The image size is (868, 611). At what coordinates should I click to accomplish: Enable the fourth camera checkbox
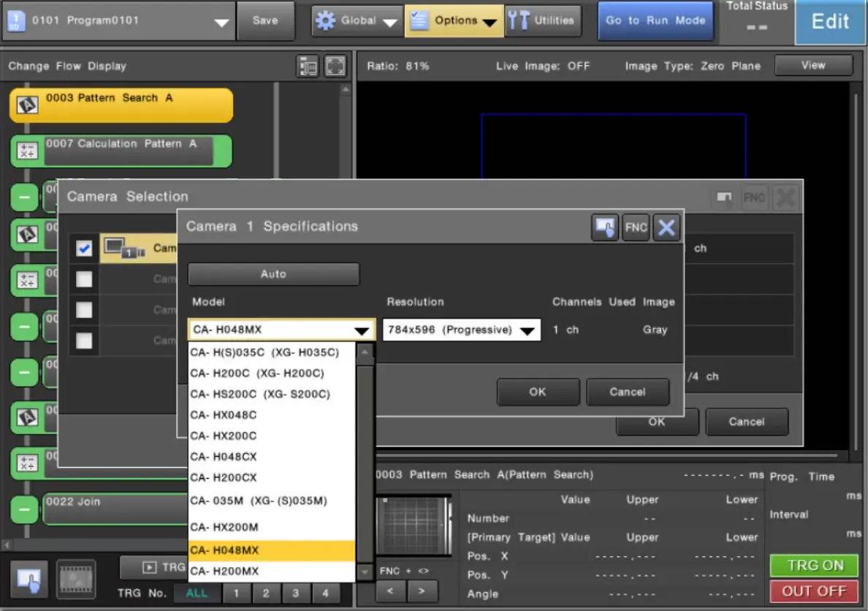pyautogui.click(x=84, y=341)
